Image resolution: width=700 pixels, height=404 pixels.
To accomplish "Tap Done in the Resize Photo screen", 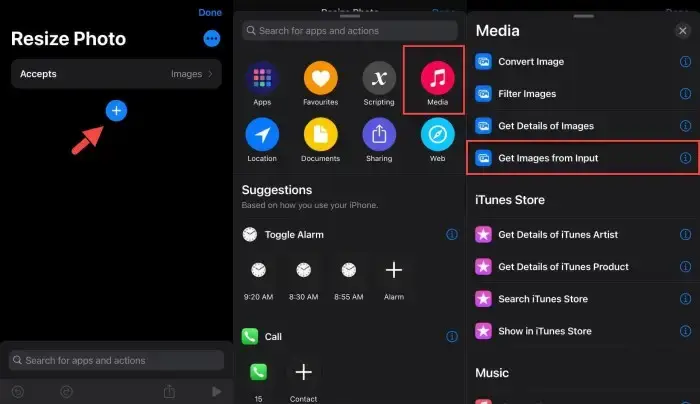I will click(x=210, y=12).
